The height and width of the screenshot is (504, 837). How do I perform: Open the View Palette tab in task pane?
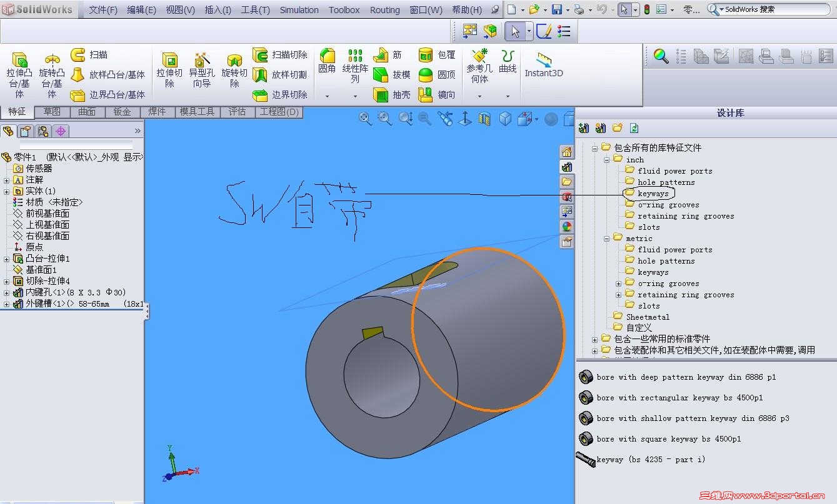pyautogui.click(x=567, y=212)
